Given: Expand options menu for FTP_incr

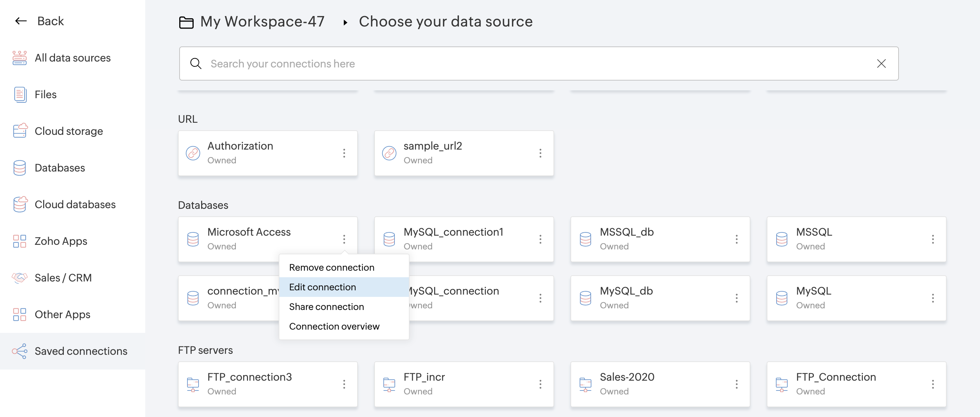Looking at the screenshot, I should point(540,384).
